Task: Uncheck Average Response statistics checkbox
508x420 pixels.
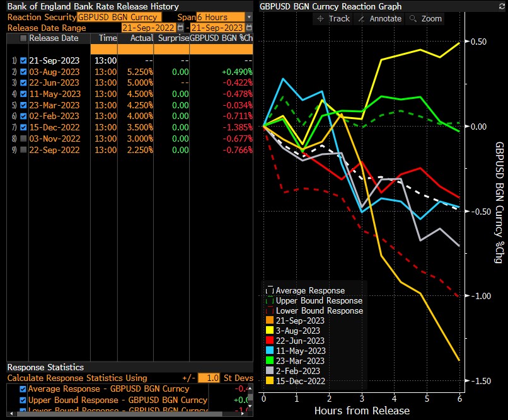Action: click(24, 389)
